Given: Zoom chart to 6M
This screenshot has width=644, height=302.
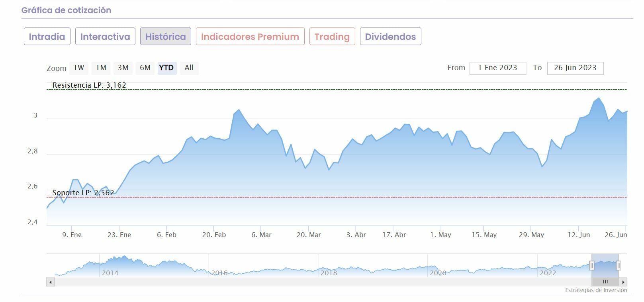Looking at the screenshot, I should [145, 68].
